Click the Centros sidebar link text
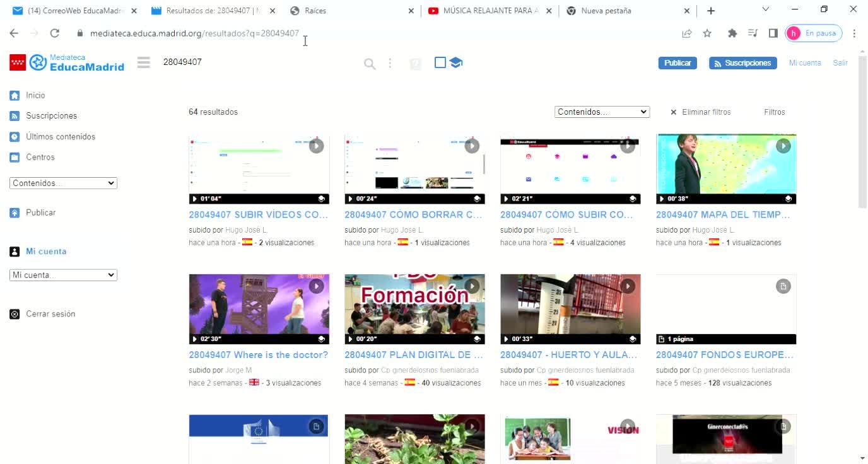868x464 pixels. click(x=40, y=158)
